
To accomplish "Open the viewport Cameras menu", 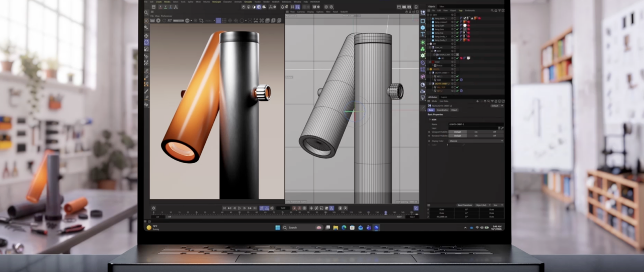I will (x=301, y=12).
